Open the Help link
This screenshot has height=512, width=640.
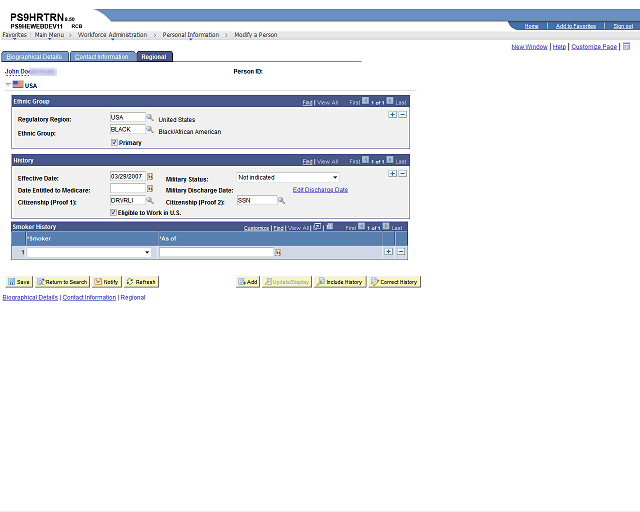click(x=559, y=47)
